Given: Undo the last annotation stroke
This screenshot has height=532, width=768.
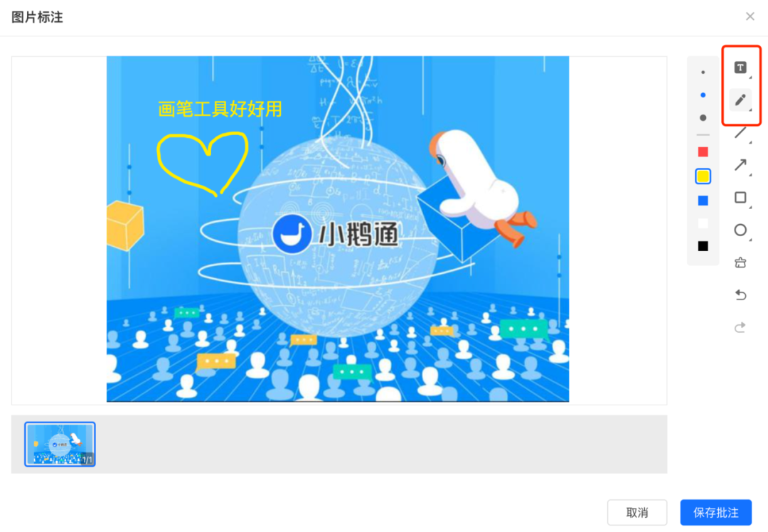Looking at the screenshot, I should click(740, 295).
